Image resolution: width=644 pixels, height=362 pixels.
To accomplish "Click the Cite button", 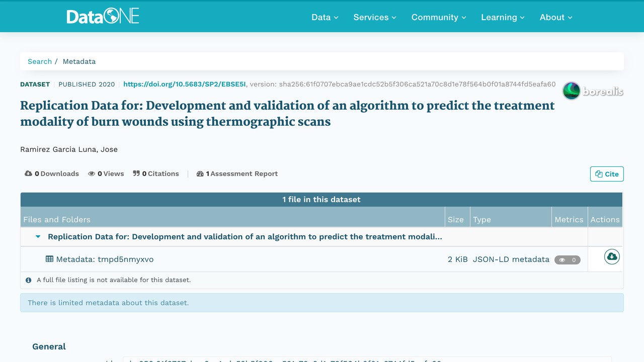I will pyautogui.click(x=607, y=174).
